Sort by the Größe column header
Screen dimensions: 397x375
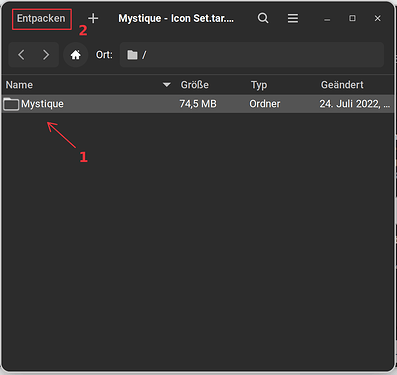[x=195, y=85]
